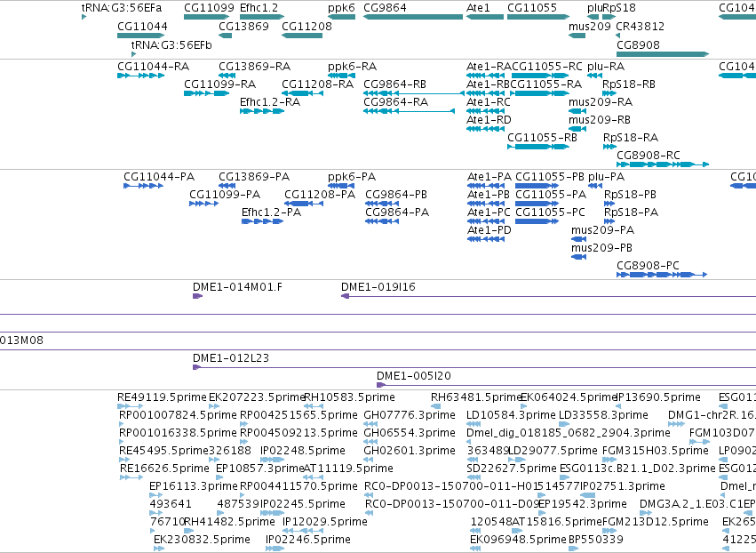This screenshot has height=553, width=756.
Task: Click the RpS18-RA transcript label
Action: pyautogui.click(x=631, y=138)
